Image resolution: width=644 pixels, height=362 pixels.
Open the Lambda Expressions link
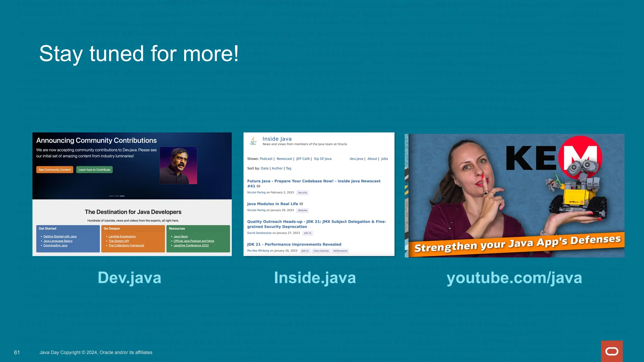click(122, 236)
